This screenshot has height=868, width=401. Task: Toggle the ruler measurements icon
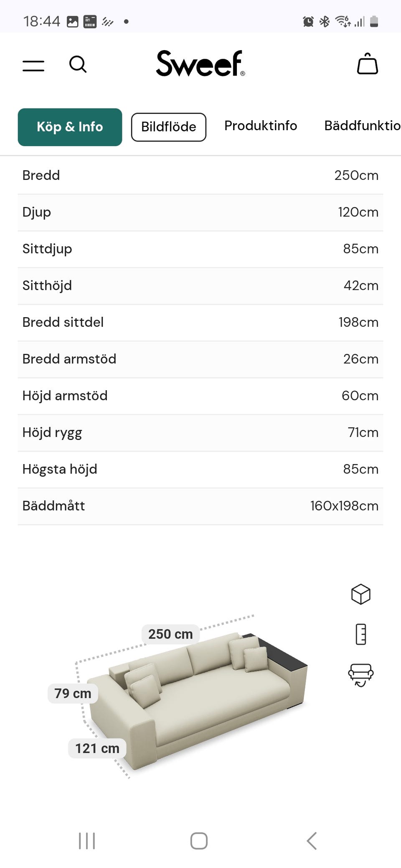pos(360,634)
